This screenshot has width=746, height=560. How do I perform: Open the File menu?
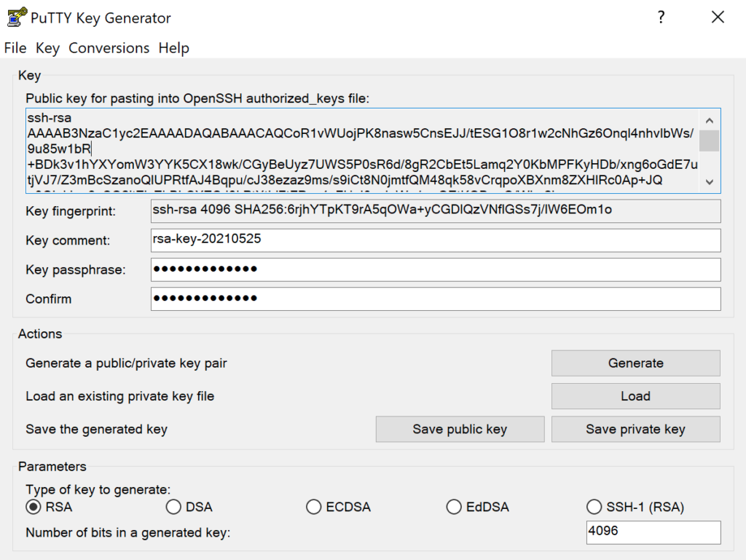[15, 48]
